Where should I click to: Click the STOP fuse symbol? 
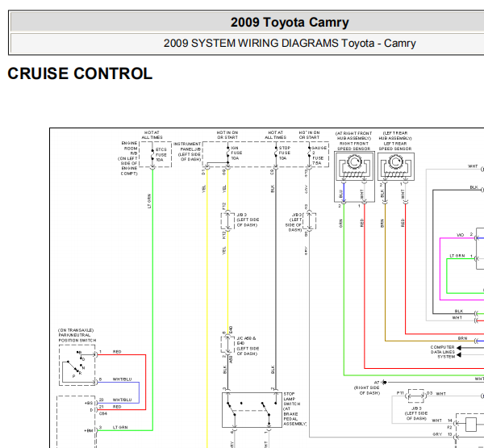[x=276, y=153]
